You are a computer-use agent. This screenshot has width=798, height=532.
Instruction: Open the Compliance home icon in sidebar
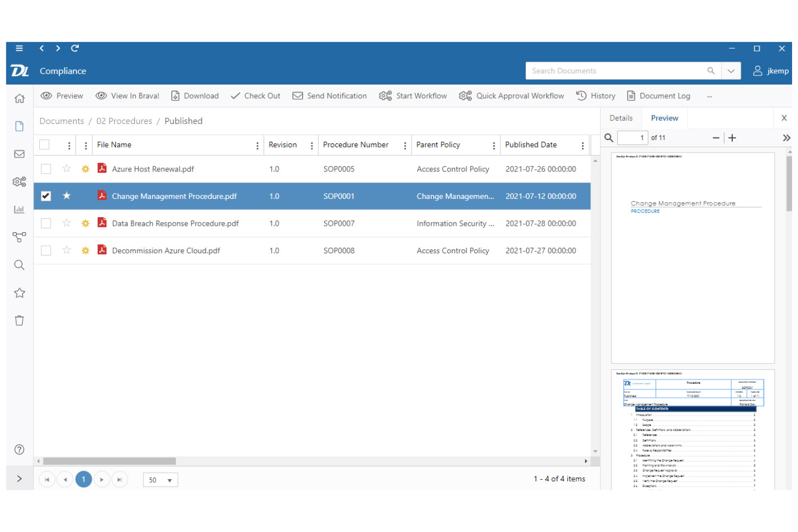pyautogui.click(x=19, y=98)
